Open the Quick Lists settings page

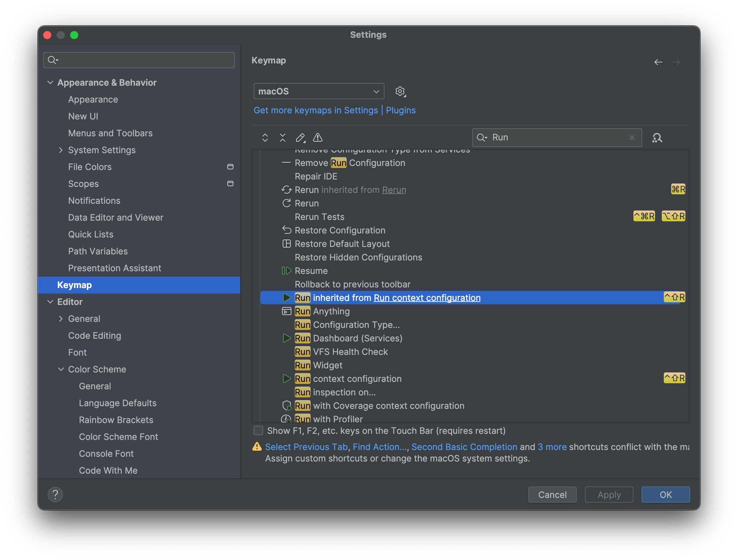click(91, 234)
